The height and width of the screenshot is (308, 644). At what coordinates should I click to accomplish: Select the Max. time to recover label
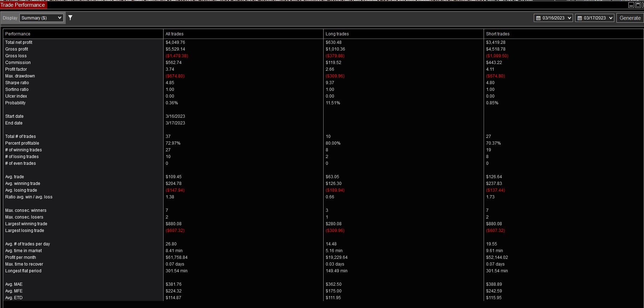[x=24, y=264]
